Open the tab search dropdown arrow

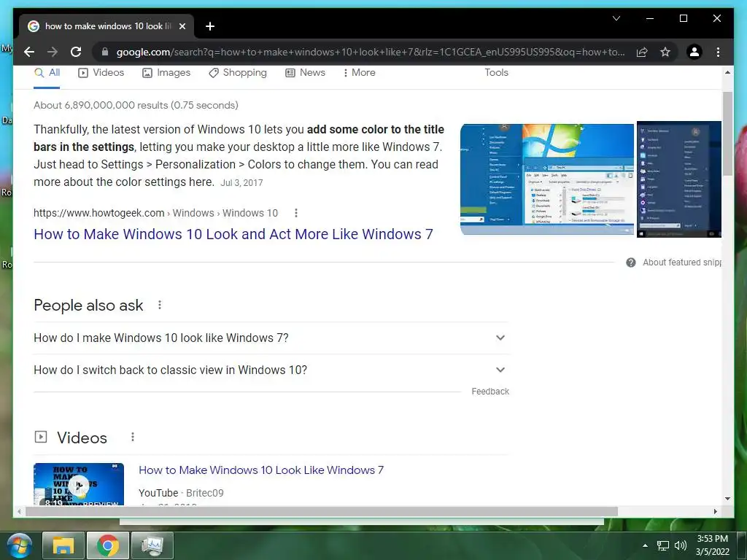(x=616, y=18)
